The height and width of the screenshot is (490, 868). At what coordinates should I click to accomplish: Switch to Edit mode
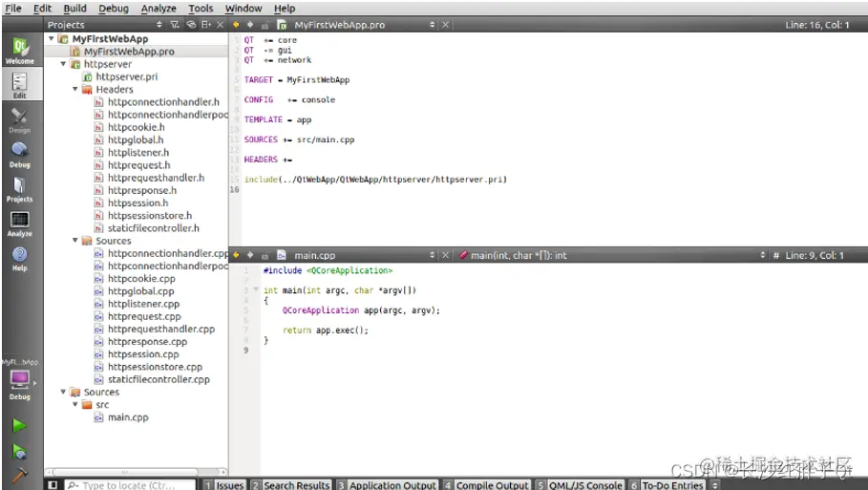20,85
